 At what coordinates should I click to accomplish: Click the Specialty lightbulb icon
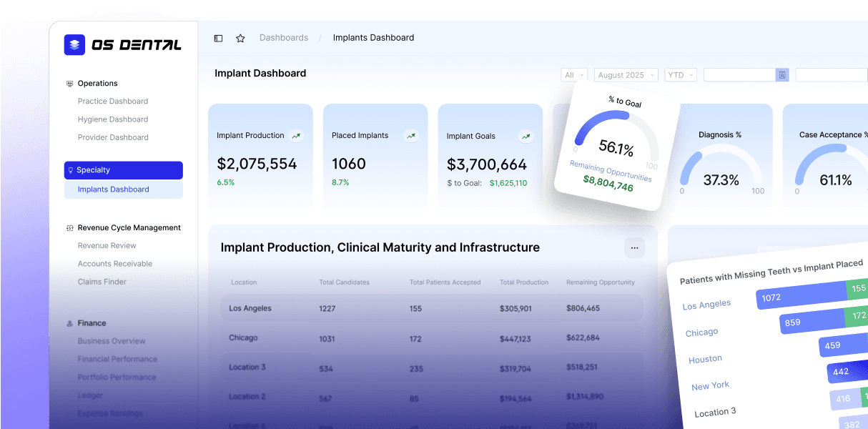click(70, 170)
